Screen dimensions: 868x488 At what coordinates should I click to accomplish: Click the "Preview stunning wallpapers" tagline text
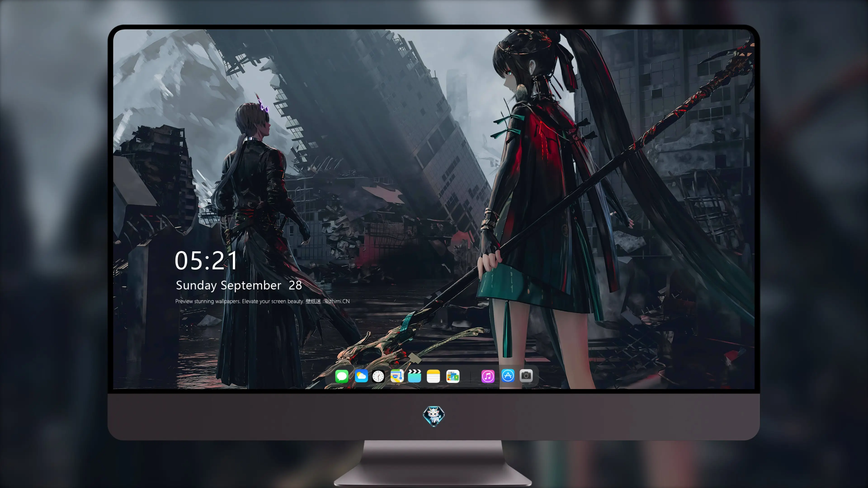[262, 301]
